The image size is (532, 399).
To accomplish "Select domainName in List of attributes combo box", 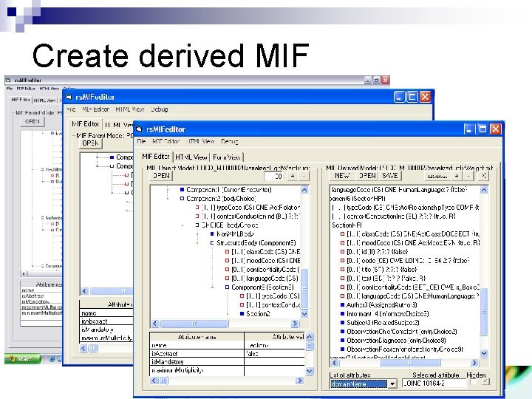I will pos(358,383).
